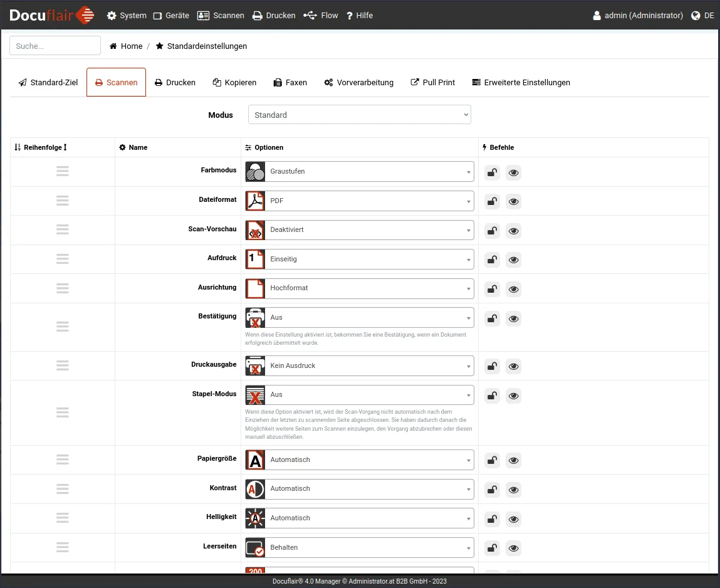This screenshot has height=588, width=720.
Task: Expand the Bestätigung options dropdown
Action: [x=368, y=318]
